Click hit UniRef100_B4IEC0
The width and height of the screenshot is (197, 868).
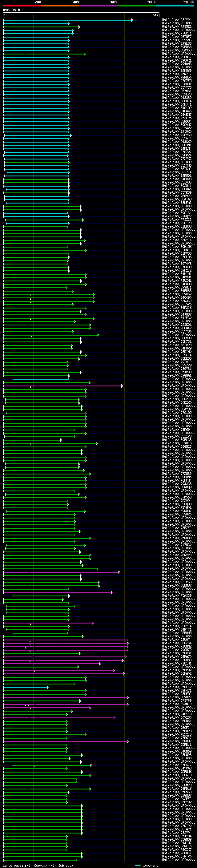[x=176, y=318]
